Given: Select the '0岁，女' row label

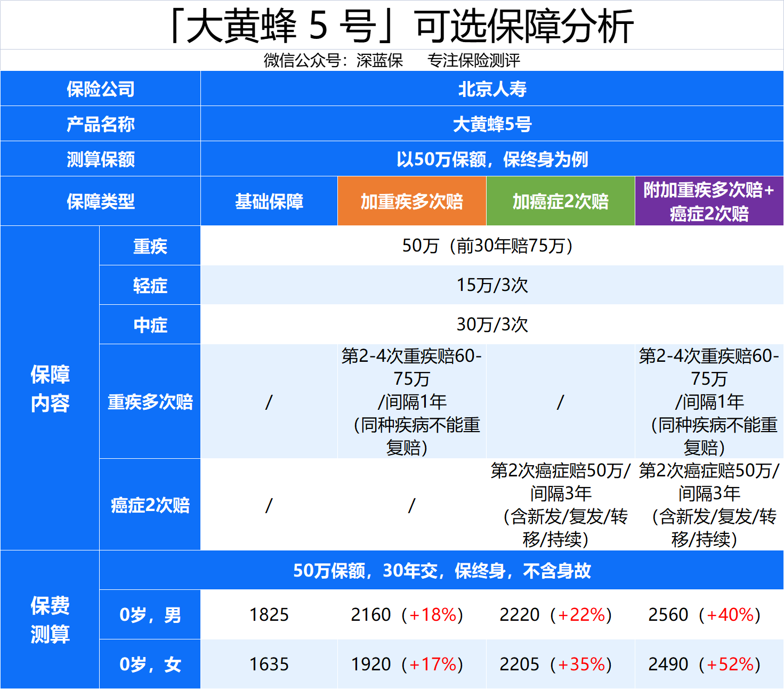Looking at the screenshot, I should pos(150,664).
